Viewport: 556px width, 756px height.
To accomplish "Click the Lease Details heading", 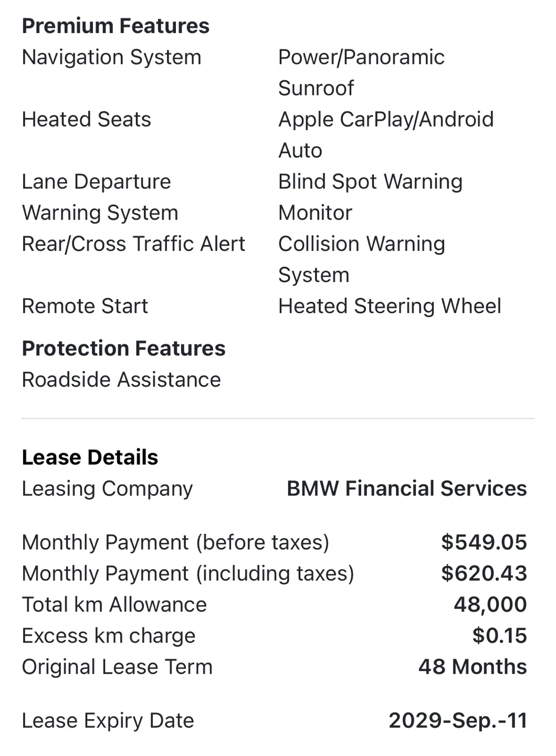I will [x=90, y=457].
